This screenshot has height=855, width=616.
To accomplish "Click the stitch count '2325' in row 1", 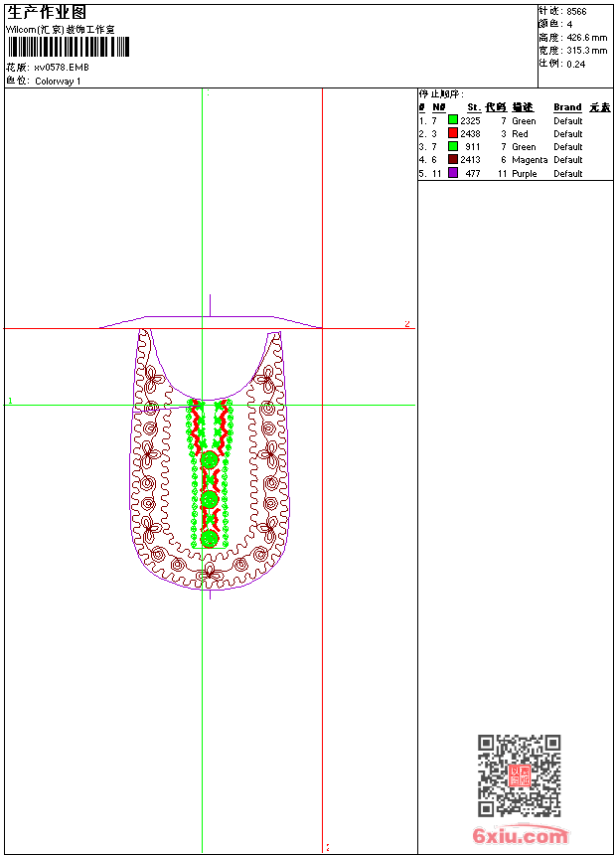I will coord(470,120).
